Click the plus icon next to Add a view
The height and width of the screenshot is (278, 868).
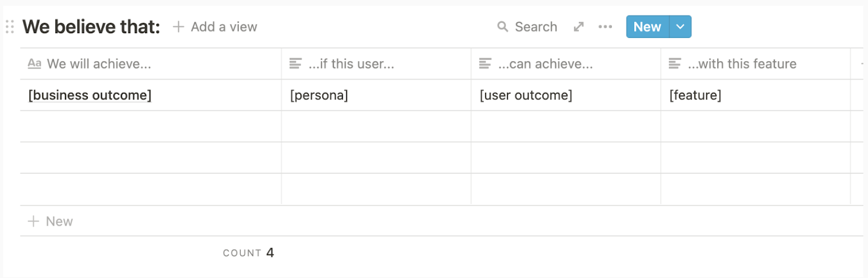(178, 27)
